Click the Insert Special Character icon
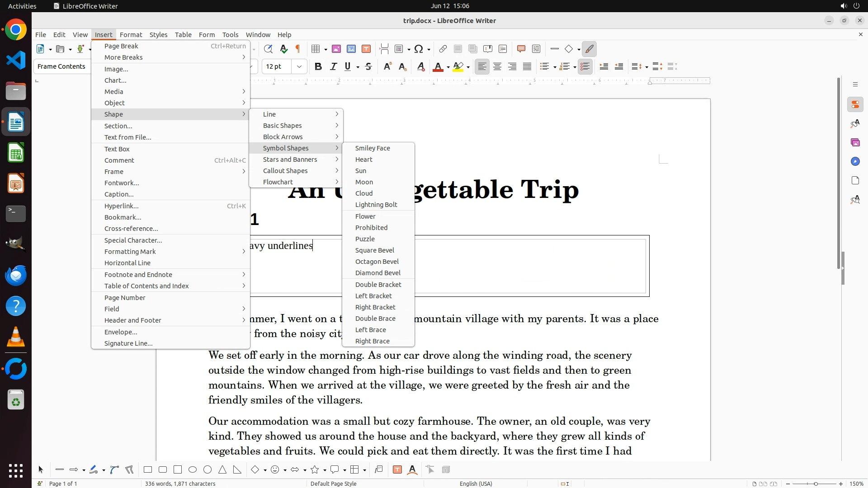Viewport: 868px width, 488px height. tap(419, 49)
